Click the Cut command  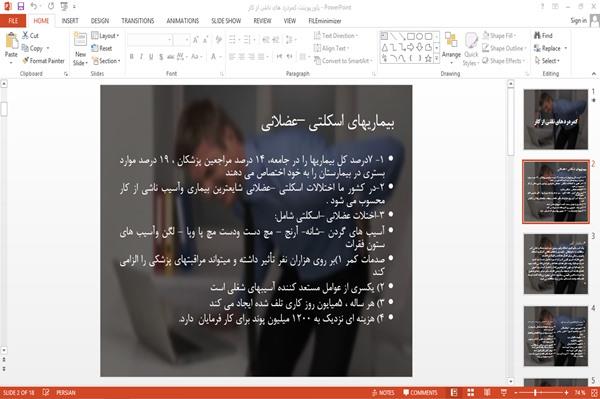(x=30, y=35)
